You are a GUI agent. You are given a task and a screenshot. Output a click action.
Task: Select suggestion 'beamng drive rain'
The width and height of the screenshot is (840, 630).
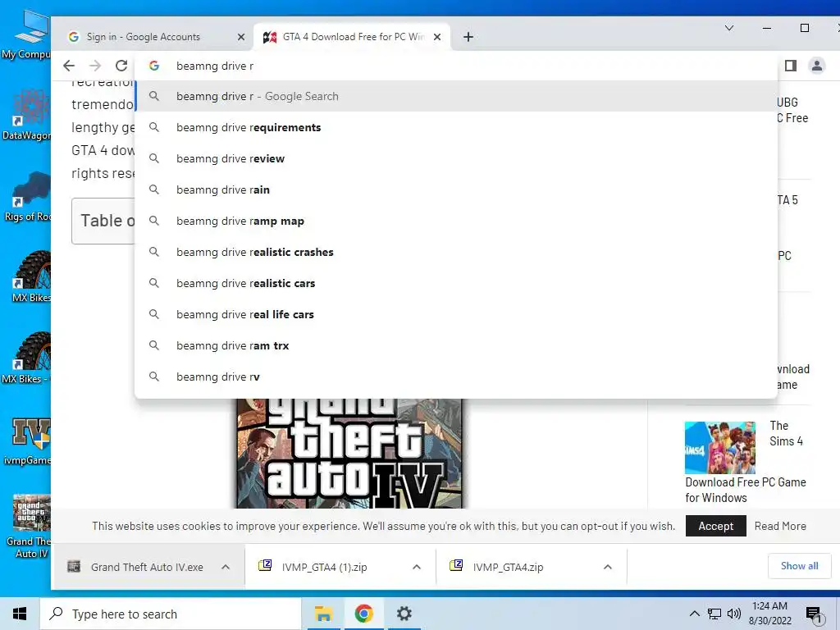pos(456,189)
